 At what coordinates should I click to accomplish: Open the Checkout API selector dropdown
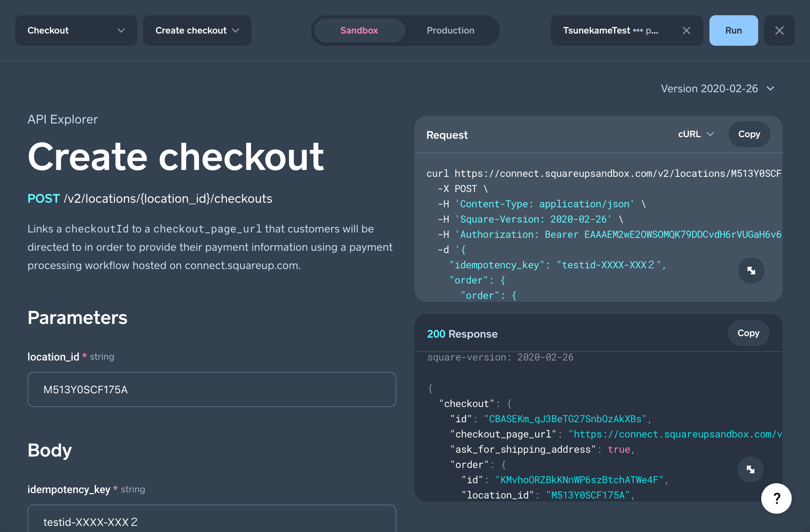coord(76,30)
